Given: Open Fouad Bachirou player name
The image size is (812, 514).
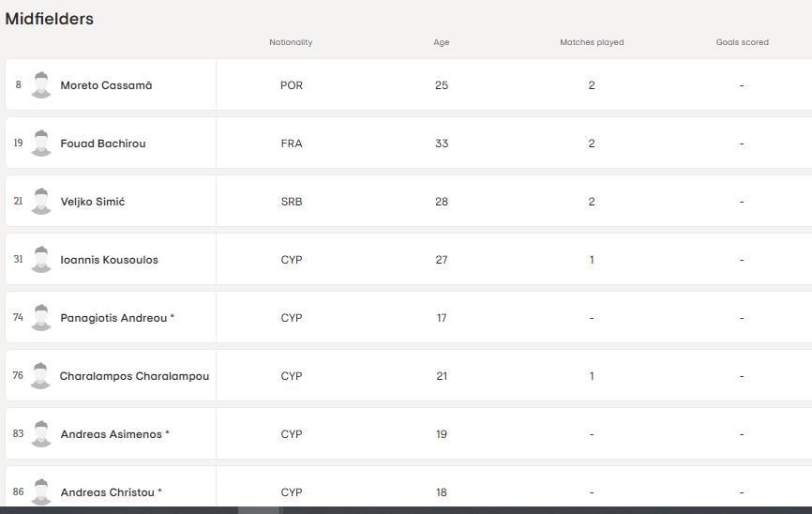Looking at the screenshot, I should tap(103, 144).
